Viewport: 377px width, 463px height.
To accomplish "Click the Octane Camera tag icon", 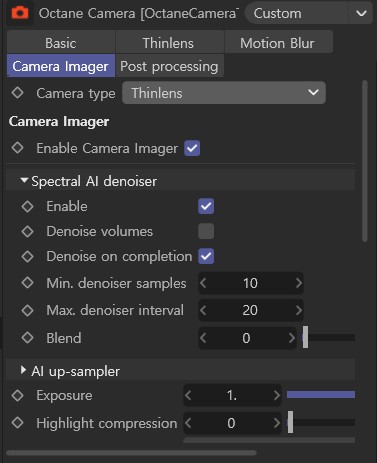I will tap(20, 13).
